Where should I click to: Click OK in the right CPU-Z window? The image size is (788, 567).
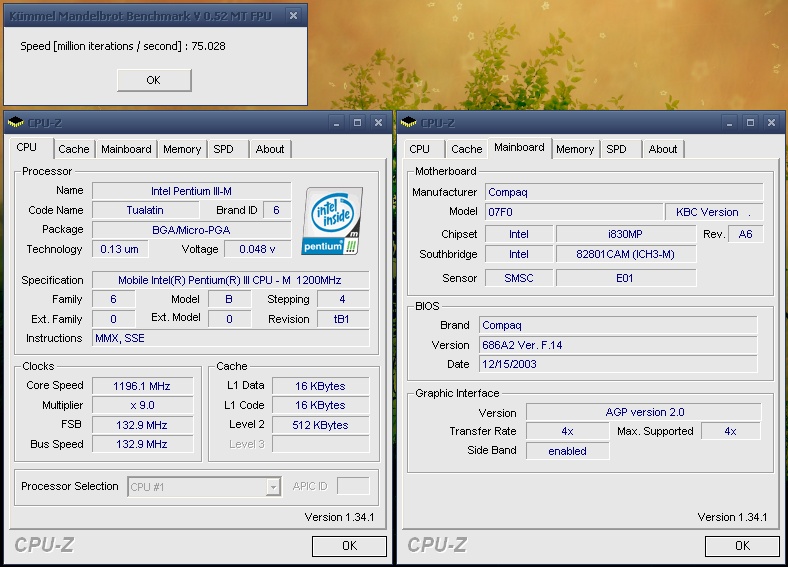tap(742, 546)
